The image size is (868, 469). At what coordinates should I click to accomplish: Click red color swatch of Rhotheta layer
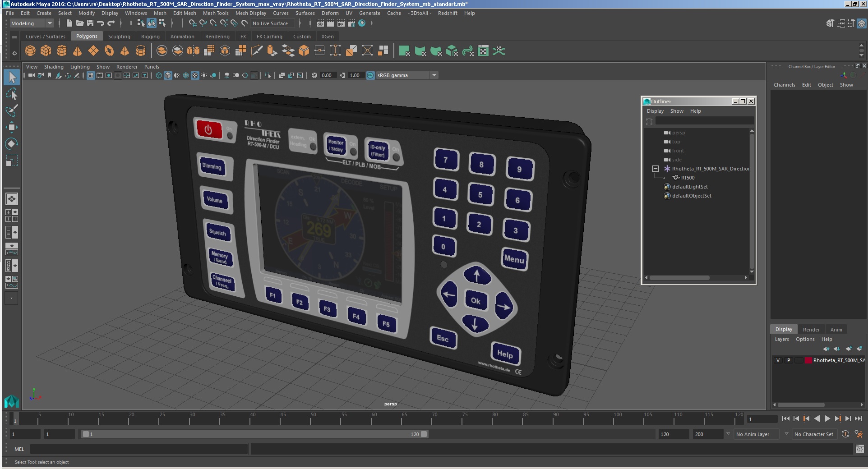[x=808, y=360]
